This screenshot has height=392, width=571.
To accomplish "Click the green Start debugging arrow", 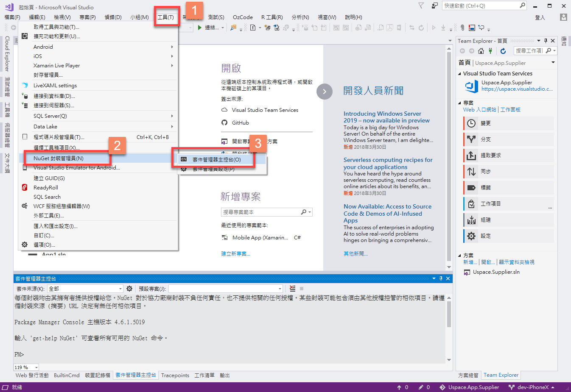I will click(x=199, y=28).
